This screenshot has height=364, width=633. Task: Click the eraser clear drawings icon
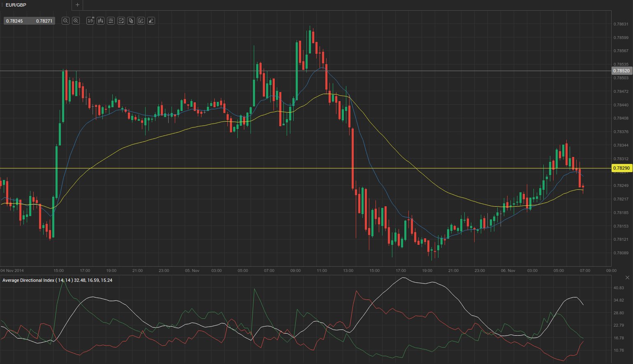151,21
